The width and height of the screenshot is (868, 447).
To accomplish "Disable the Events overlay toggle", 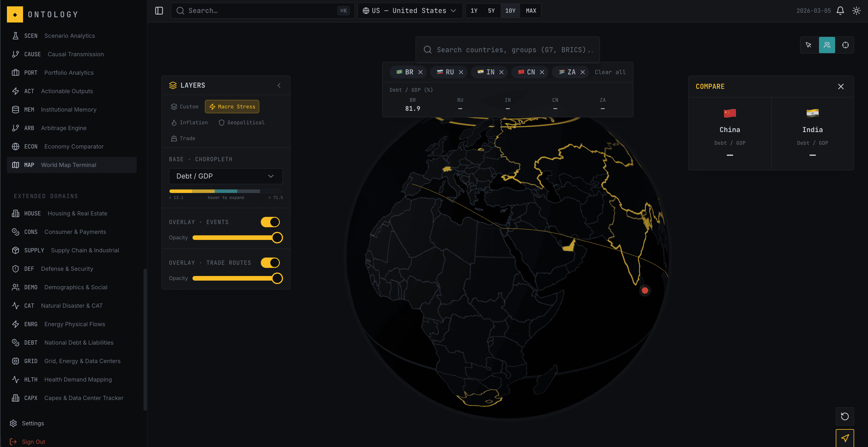I will tap(270, 222).
